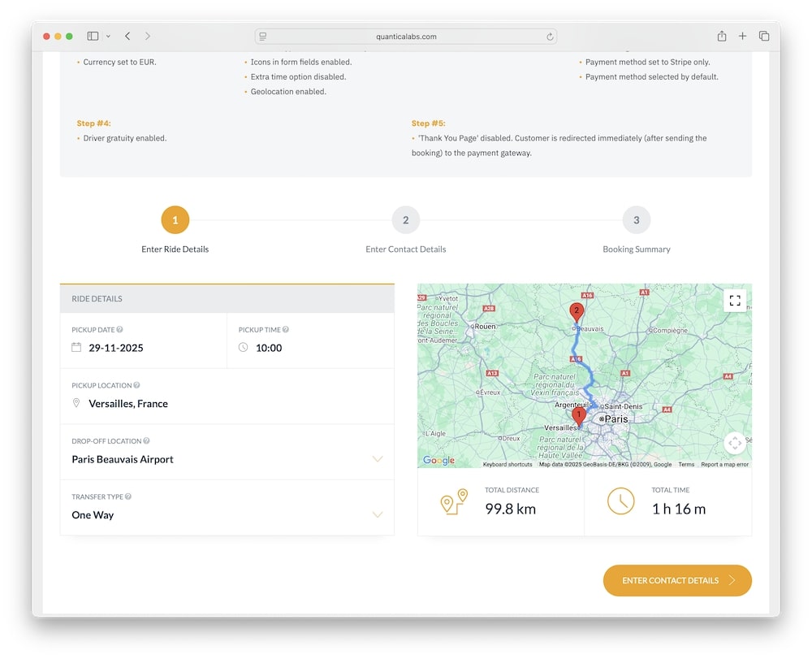Click the 99.8 km distance value
The image size is (812, 659).
tap(510, 509)
